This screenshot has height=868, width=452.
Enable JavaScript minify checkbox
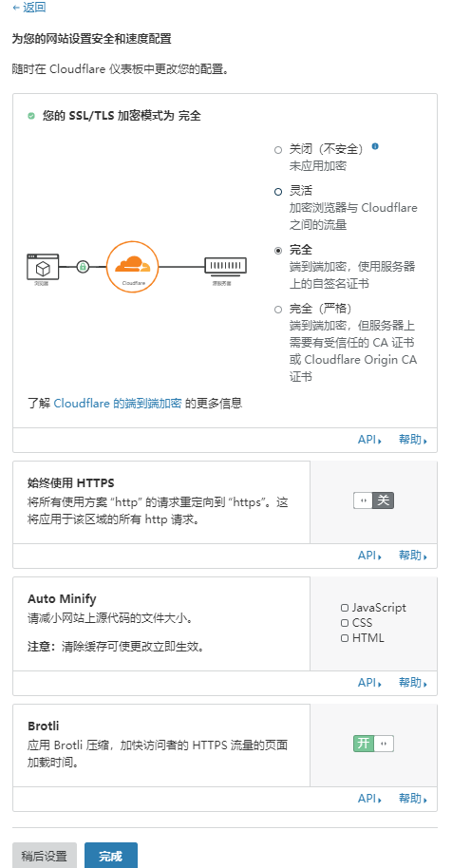345,608
